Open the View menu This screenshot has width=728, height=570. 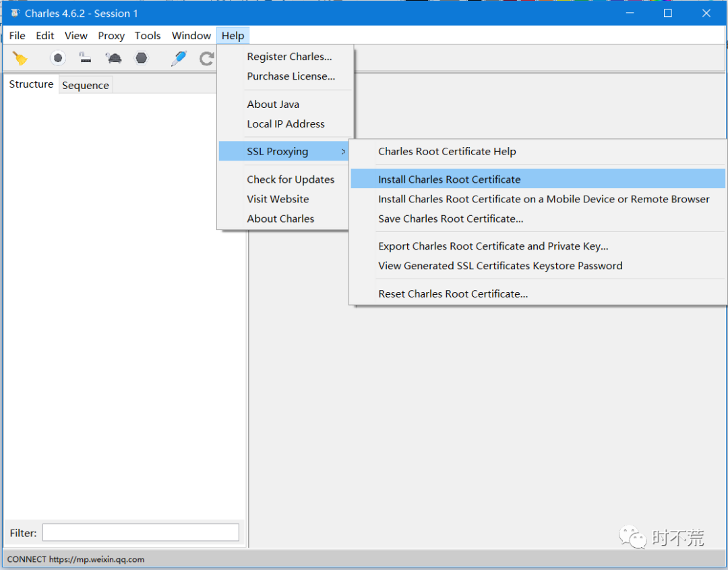click(76, 36)
